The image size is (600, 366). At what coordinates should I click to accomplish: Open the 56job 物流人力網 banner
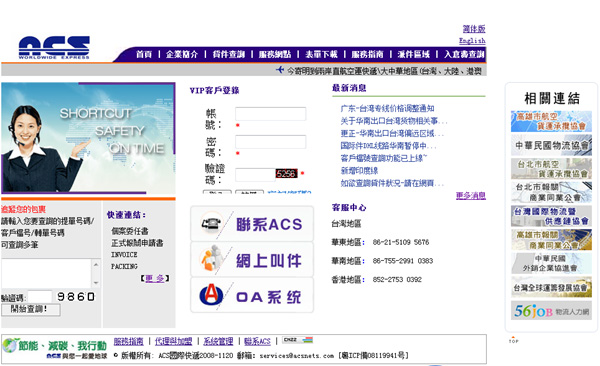pyautogui.click(x=551, y=310)
